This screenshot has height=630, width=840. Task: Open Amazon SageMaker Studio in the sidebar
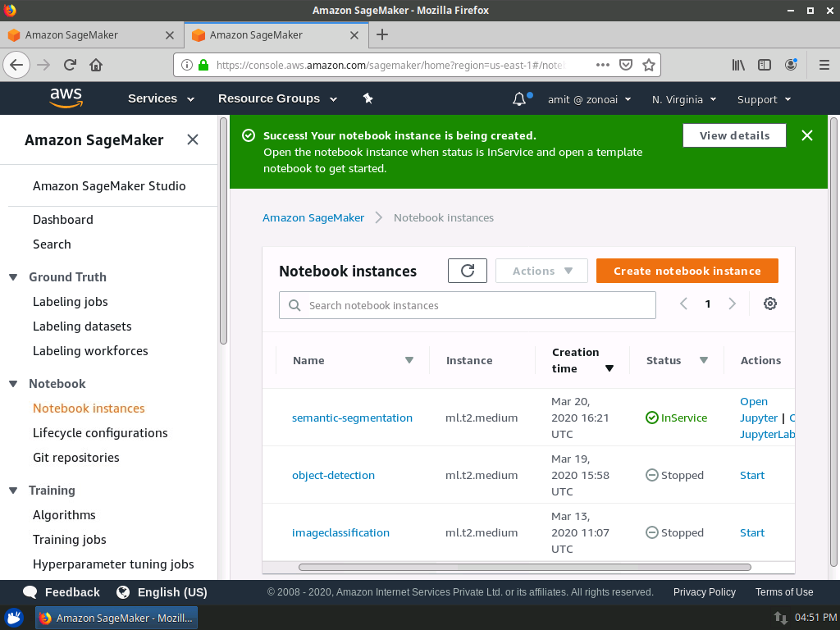click(x=109, y=186)
